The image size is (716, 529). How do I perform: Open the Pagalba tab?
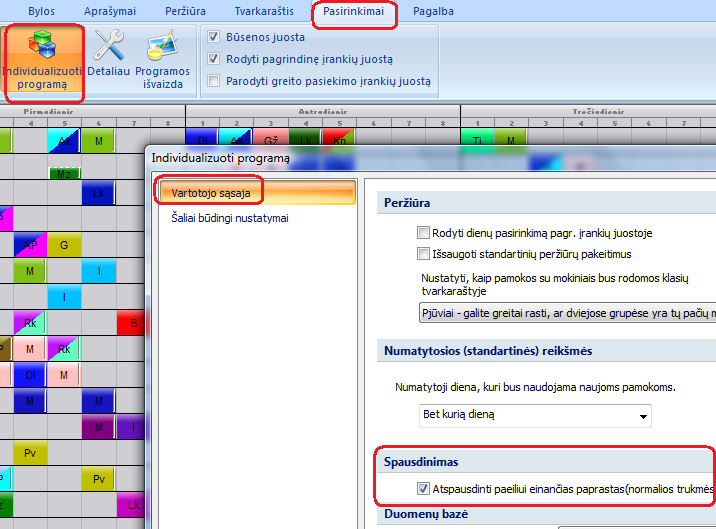tap(432, 11)
